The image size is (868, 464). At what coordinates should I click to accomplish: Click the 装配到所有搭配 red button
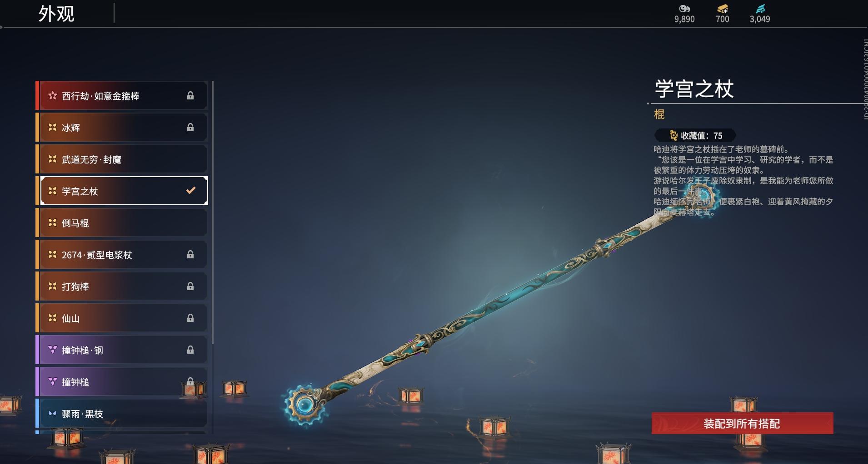pos(742,423)
